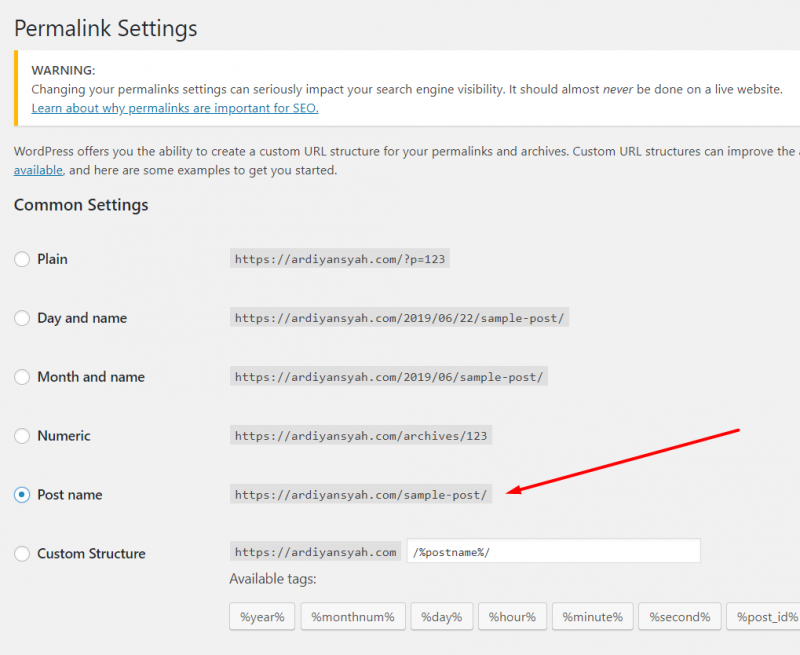Viewport: 800px width, 655px height.
Task: Add the %monthnum% tag button
Action: click(x=353, y=617)
